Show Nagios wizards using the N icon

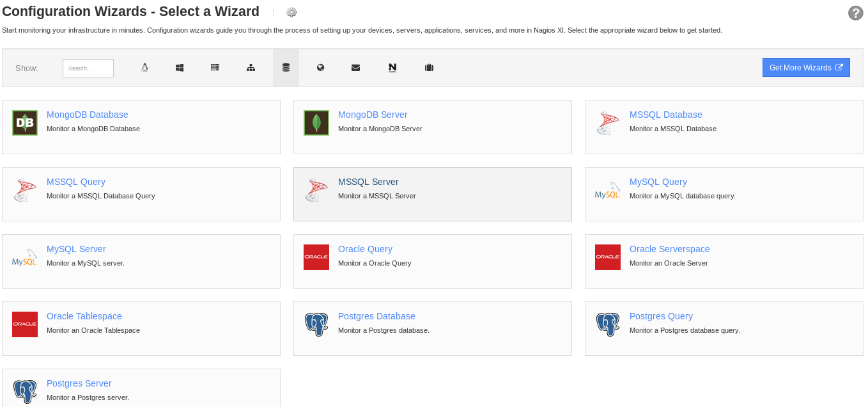point(392,67)
